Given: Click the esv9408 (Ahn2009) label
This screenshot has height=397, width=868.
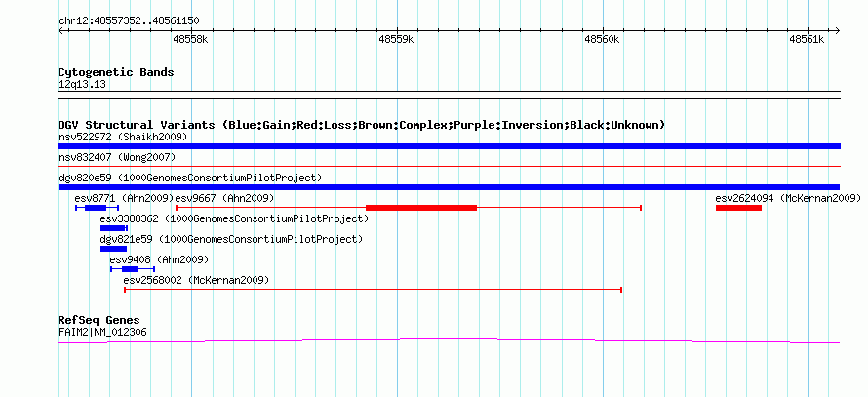Looking at the screenshot, I should [x=159, y=259].
